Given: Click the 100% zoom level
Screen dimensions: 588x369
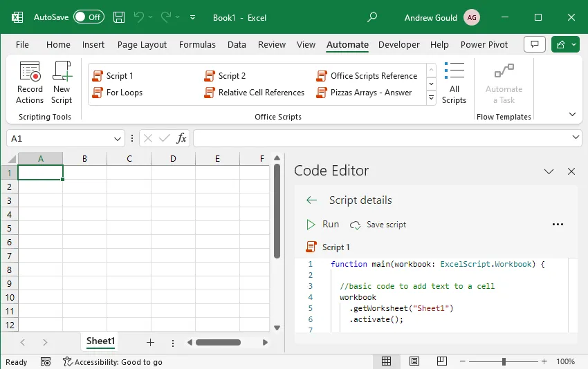Looking at the screenshot, I should 565,361.
